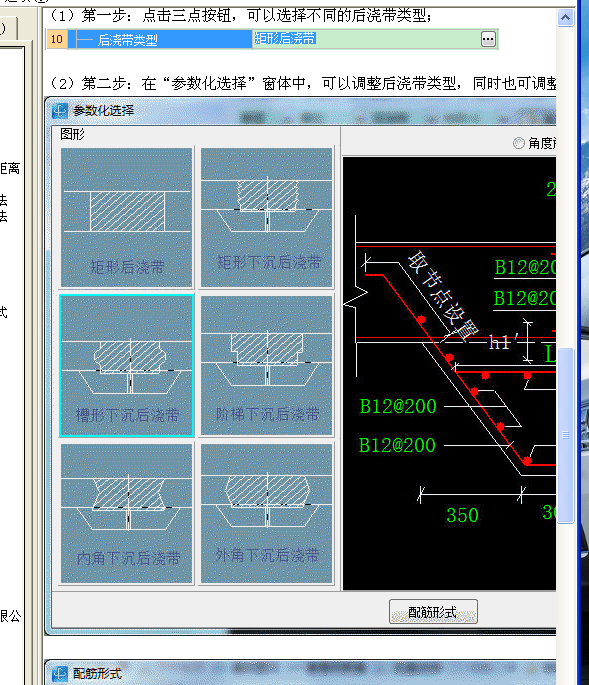Screen dimensions: 589x685
Task: Click the vertical scrollbar thumb
Action: [x=566, y=435]
